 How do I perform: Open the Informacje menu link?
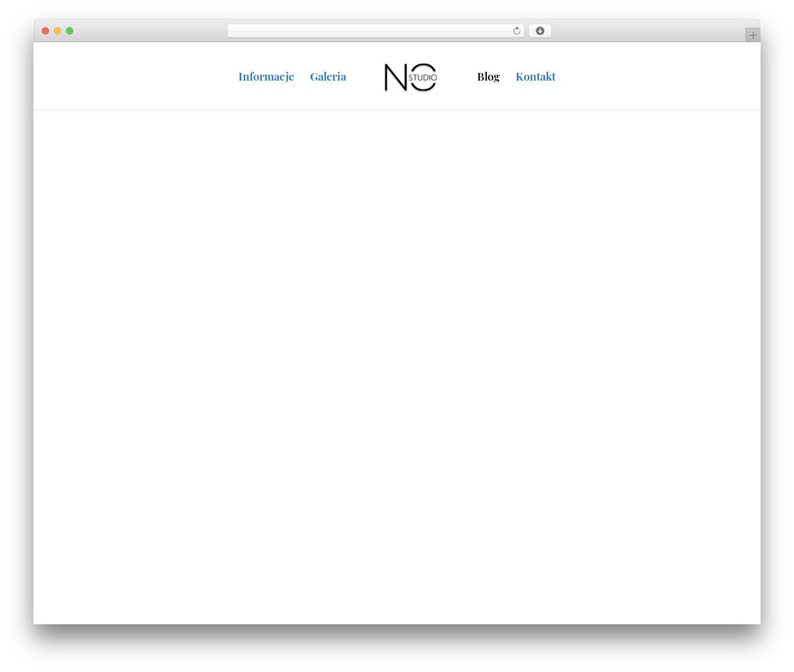pyautogui.click(x=266, y=77)
